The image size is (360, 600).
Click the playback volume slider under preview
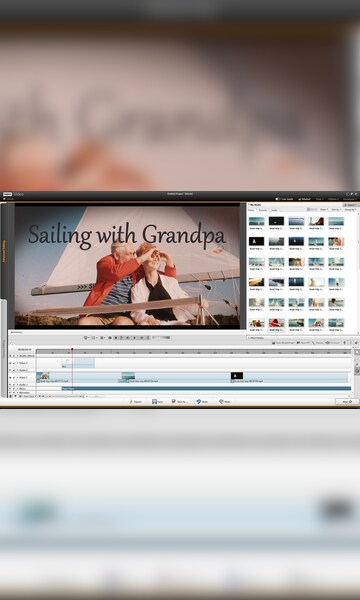[x=161, y=338]
